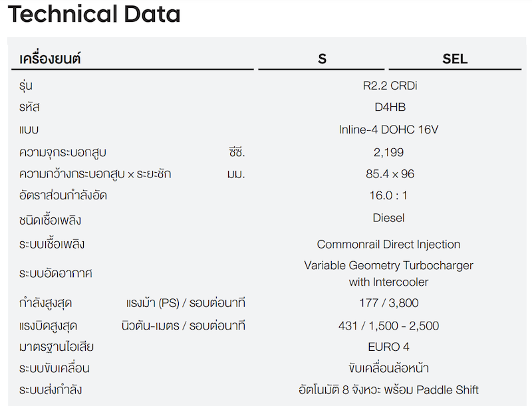The height and width of the screenshot is (406, 532).
Task: Click the Diesel fuel type value
Action: pos(388,218)
